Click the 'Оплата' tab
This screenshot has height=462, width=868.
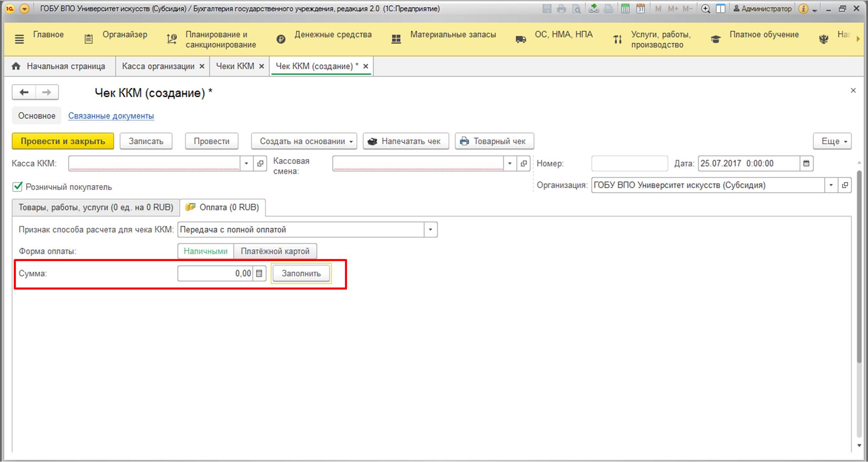tap(224, 207)
